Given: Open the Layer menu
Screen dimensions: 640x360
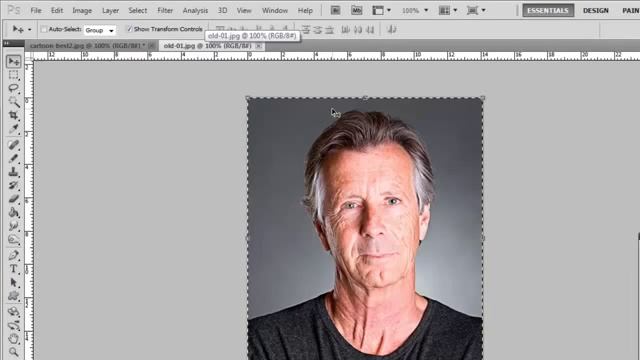Looking at the screenshot, I should point(110,11).
